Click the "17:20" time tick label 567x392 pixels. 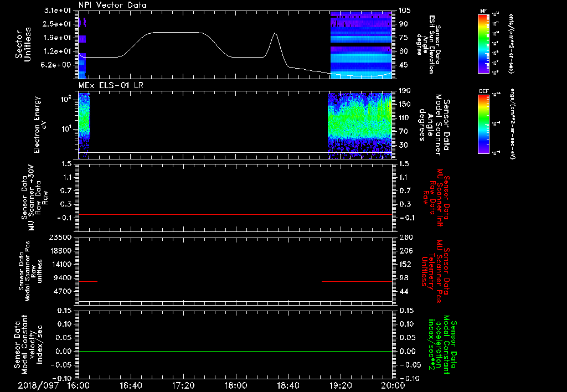click(183, 386)
